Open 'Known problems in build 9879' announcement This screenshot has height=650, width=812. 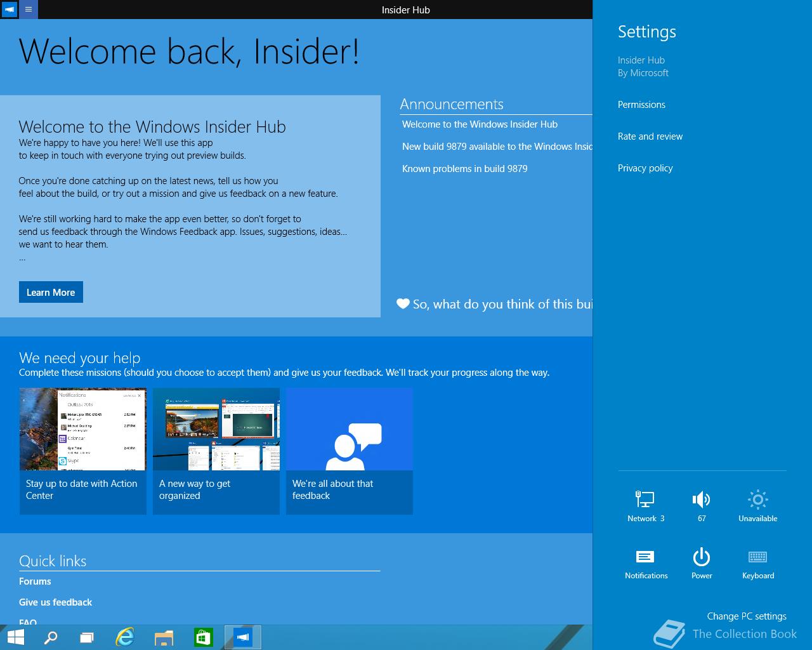point(465,169)
